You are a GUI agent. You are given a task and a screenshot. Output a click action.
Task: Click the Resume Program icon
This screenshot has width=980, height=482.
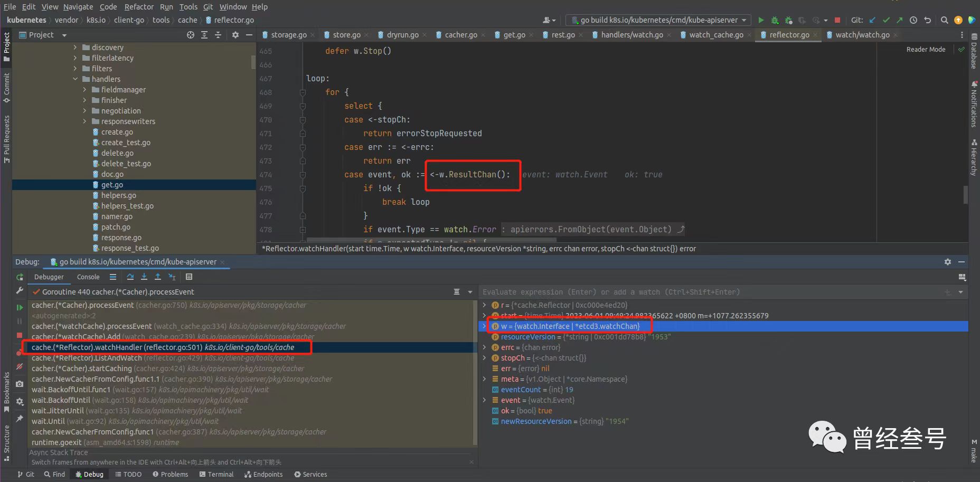pos(20,307)
